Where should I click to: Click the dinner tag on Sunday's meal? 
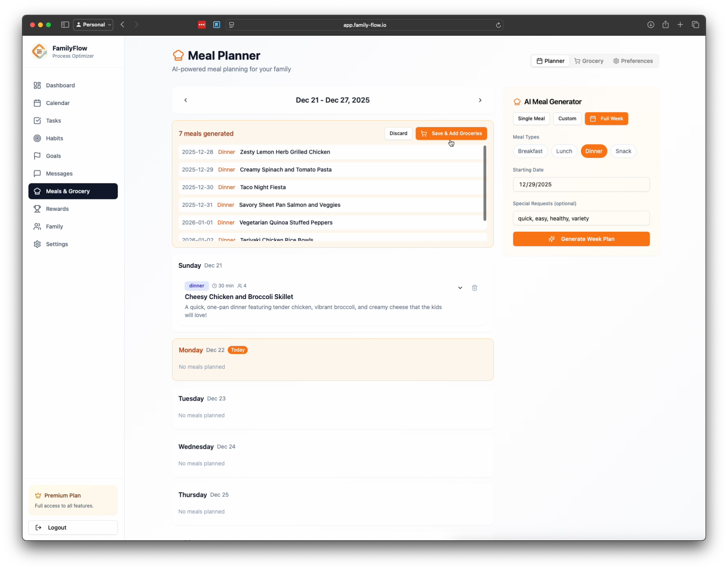click(x=197, y=286)
